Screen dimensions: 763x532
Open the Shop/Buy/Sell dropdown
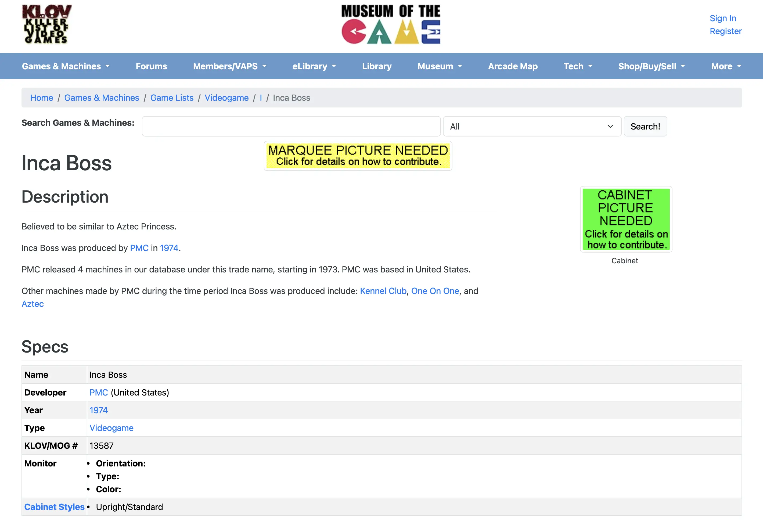[x=651, y=66]
